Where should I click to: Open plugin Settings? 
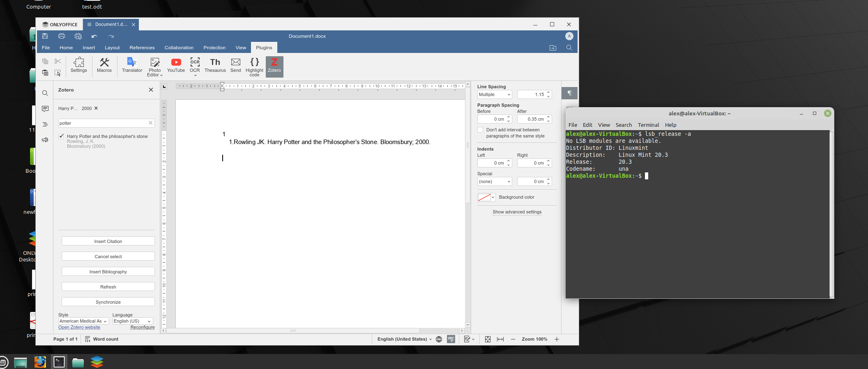(79, 65)
